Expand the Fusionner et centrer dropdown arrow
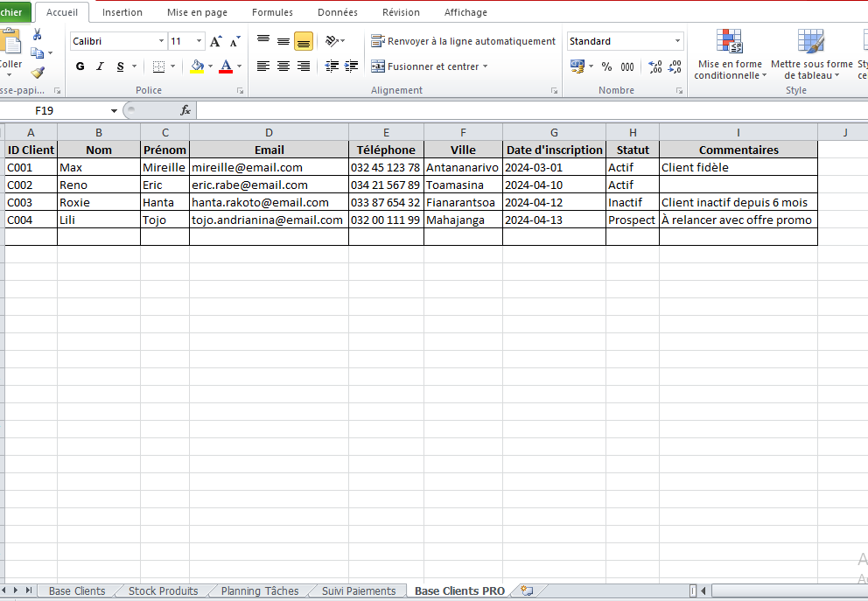Image resolution: width=868 pixels, height=601 pixels. click(486, 66)
